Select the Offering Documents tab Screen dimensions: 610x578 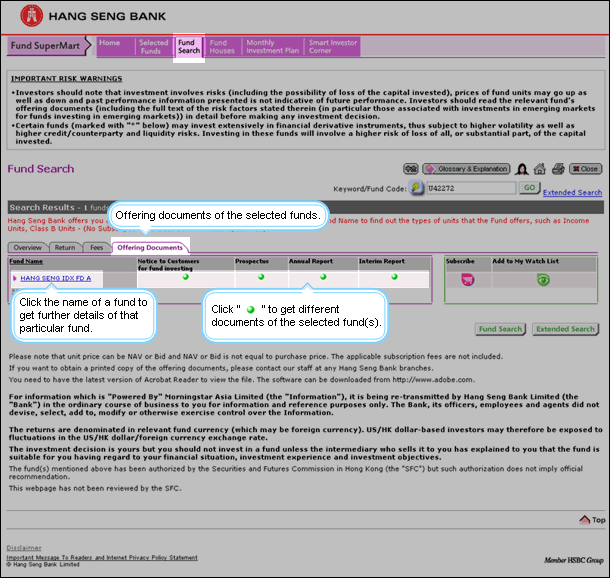point(150,247)
